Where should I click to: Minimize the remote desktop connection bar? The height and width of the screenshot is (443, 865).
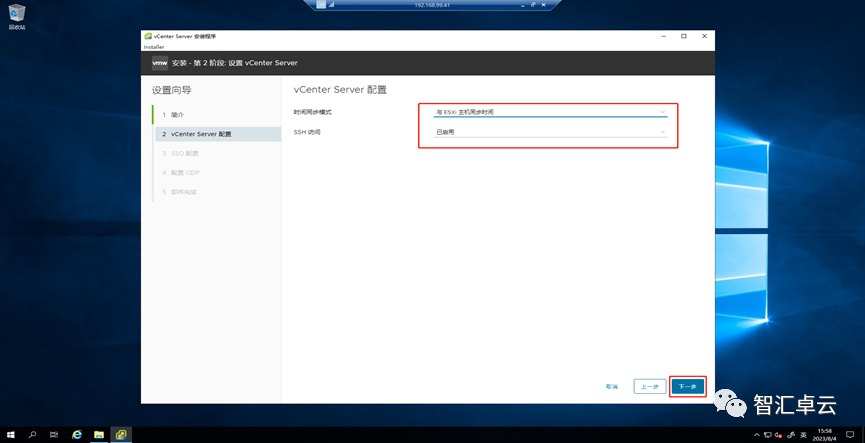[523, 4]
